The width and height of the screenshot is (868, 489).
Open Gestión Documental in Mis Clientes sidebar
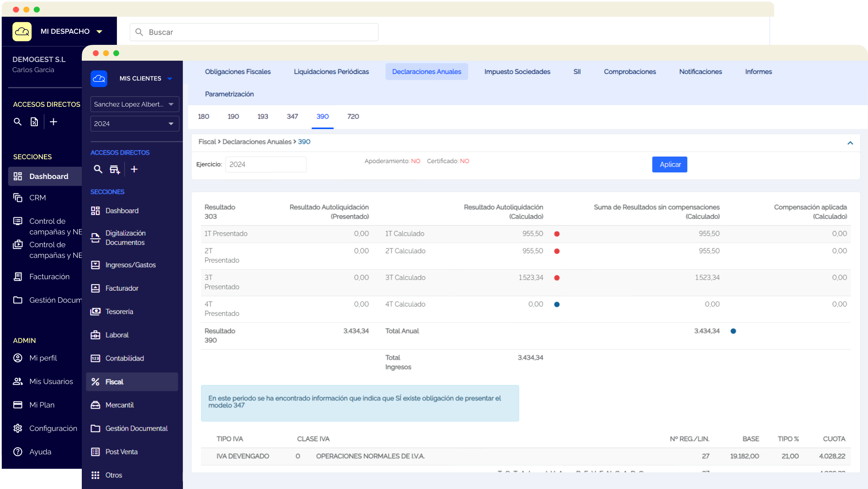(132, 428)
